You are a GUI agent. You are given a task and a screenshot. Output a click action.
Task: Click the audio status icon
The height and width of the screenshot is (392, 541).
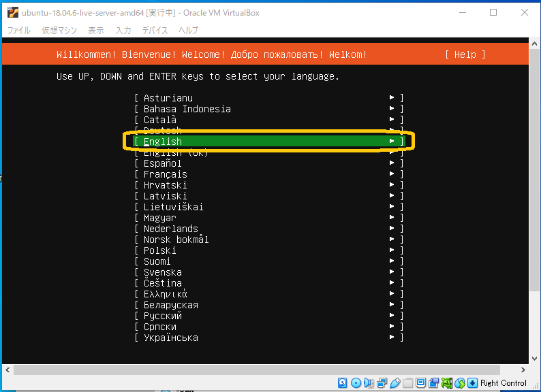(x=369, y=383)
